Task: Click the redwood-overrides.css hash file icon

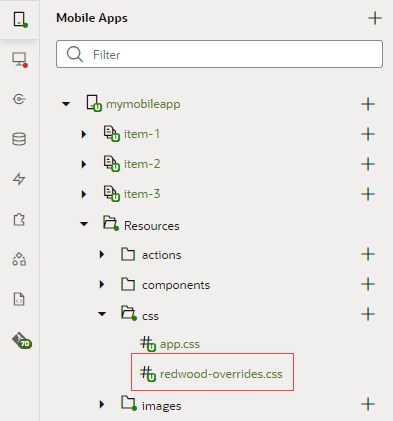Action: (x=148, y=374)
